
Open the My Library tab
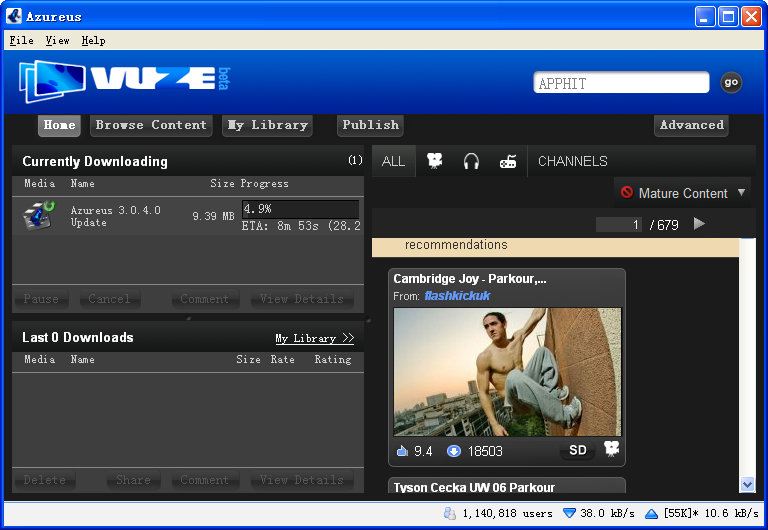click(267, 125)
